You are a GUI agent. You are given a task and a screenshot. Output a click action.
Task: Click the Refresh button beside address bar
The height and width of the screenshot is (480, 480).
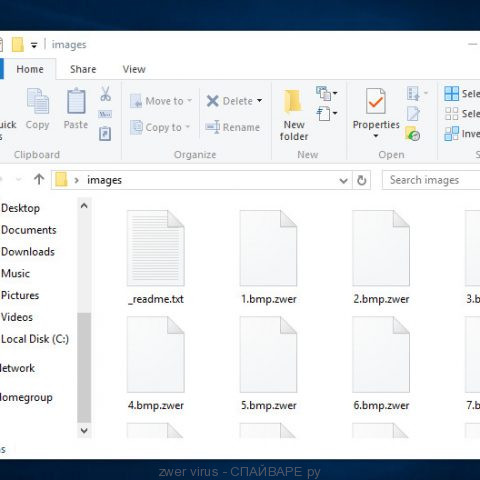coord(362,180)
